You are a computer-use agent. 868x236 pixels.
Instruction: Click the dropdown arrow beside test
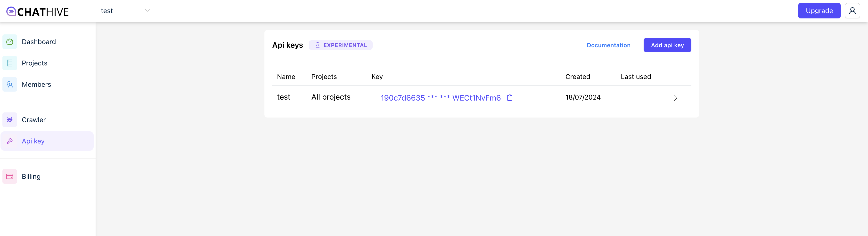(x=147, y=11)
